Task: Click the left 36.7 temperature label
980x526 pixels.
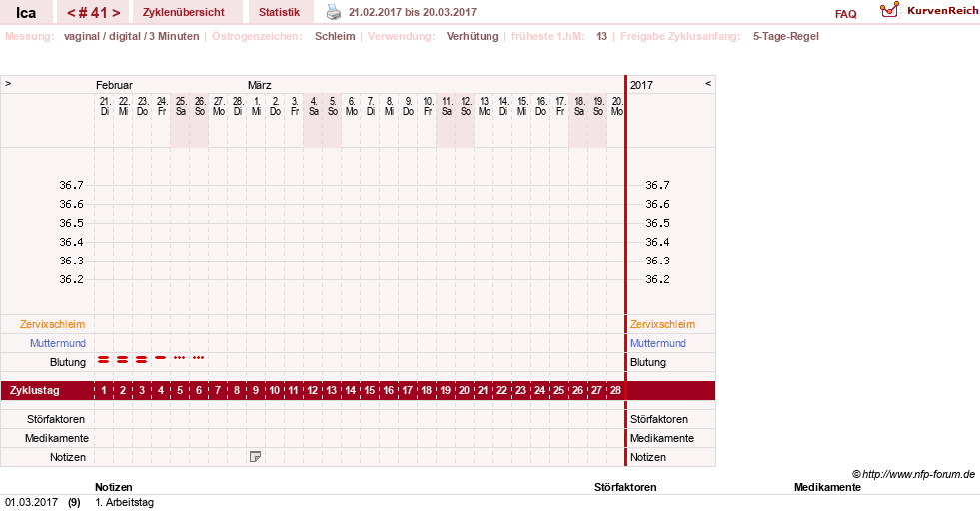Action: tap(71, 185)
